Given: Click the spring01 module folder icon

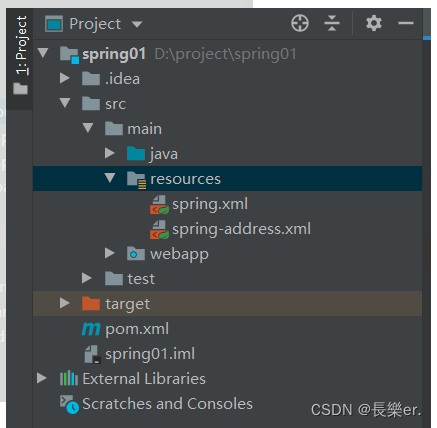Looking at the screenshot, I should (69, 54).
